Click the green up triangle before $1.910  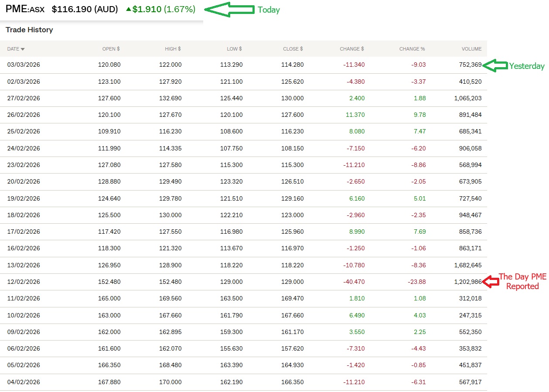(128, 9)
